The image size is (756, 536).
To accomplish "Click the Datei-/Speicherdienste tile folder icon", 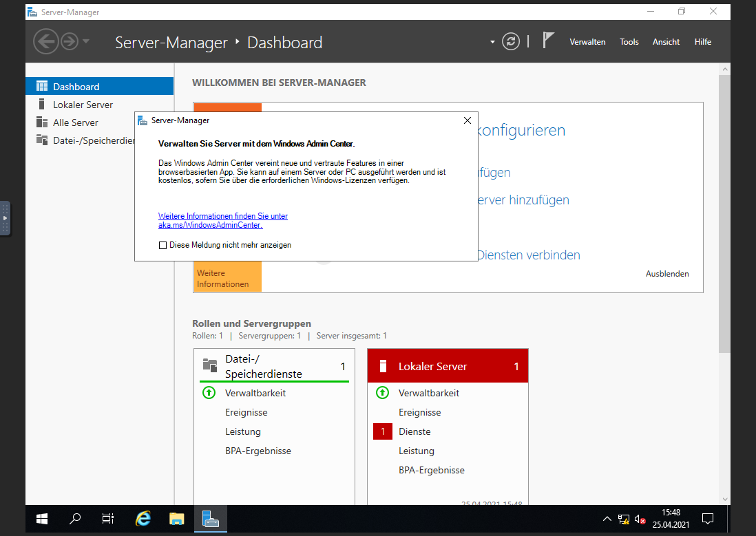I will [x=210, y=365].
